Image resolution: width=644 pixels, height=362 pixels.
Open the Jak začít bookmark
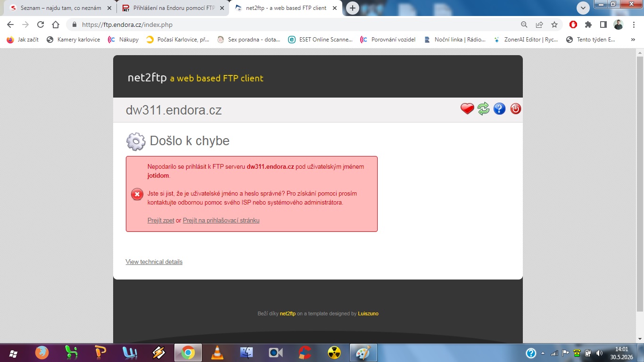(x=23, y=40)
